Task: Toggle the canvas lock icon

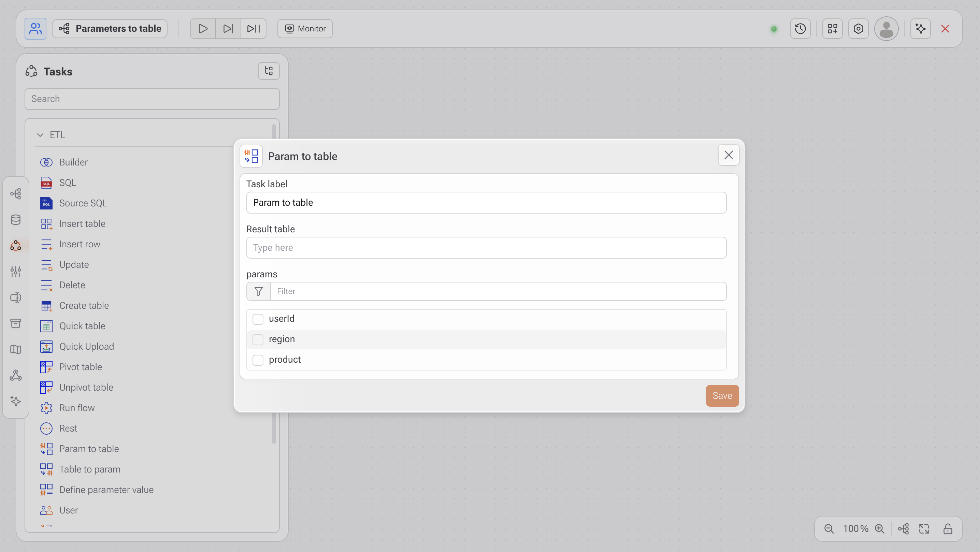Action: (x=948, y=528)
